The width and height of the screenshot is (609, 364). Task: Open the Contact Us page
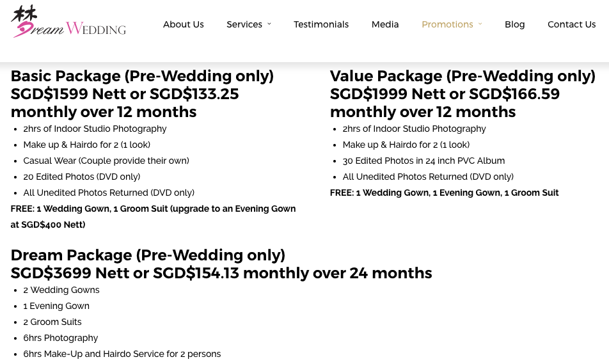571,24
